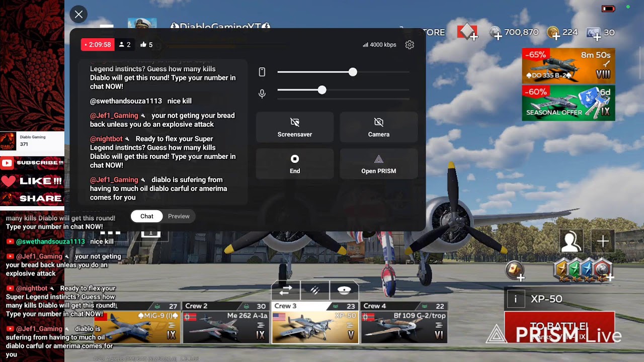This screenshot has width=644, height=362.
Task: Open PRISM app from the overlay
Action: tap(379, 163)
